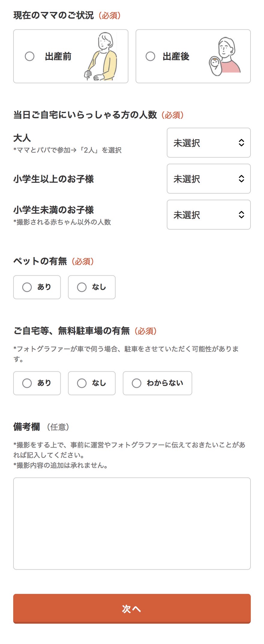Image resolution: width=264 pixels, height=644 pixels.
Task: Click the stepper chevron on the 大人 selector
Action: (x=242, y=143)
